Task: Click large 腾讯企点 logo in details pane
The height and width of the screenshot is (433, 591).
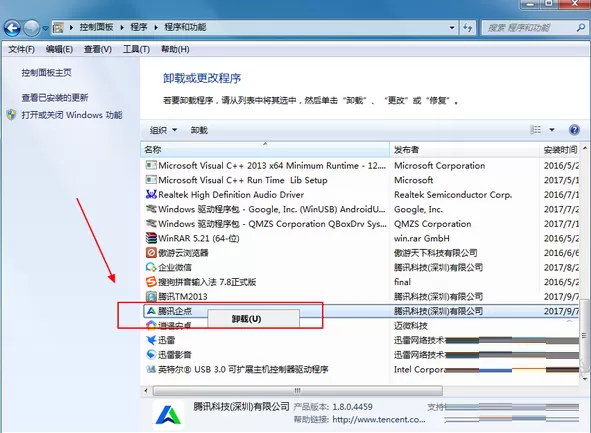Action: click(168, 415)
